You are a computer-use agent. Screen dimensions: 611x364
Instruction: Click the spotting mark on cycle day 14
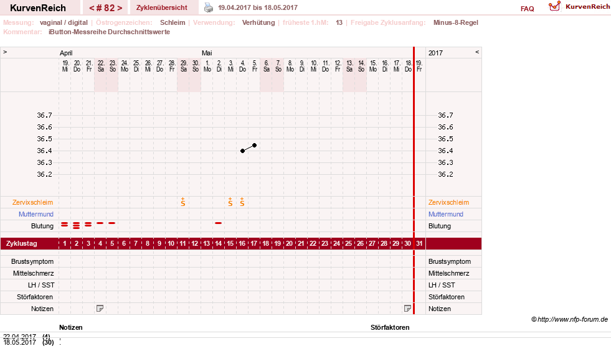coord(218,223)
